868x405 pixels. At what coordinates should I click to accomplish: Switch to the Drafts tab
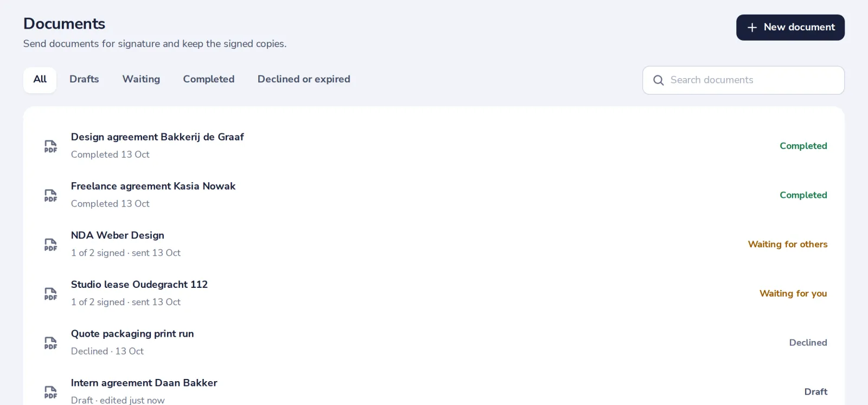[x=84, y=80]
